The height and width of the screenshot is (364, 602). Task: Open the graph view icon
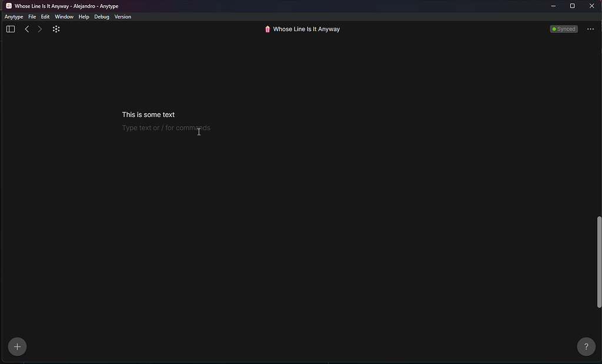pyautogui.click(x=56, y=29)
